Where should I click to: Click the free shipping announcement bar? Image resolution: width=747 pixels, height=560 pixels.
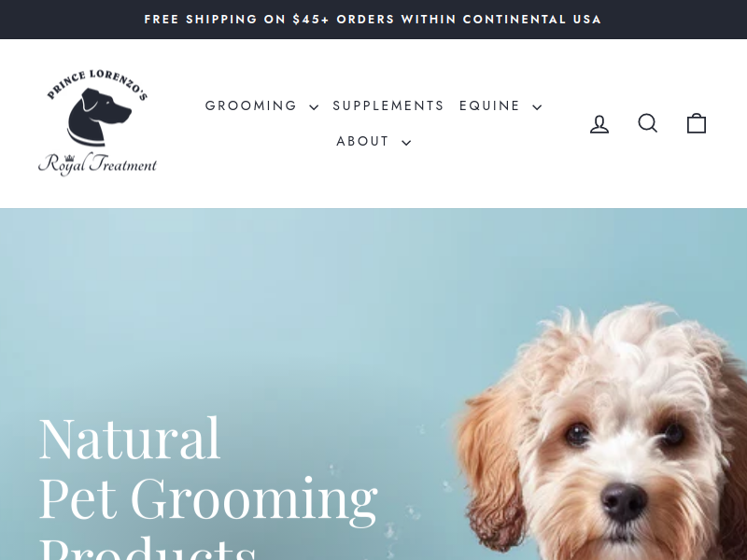373,20
